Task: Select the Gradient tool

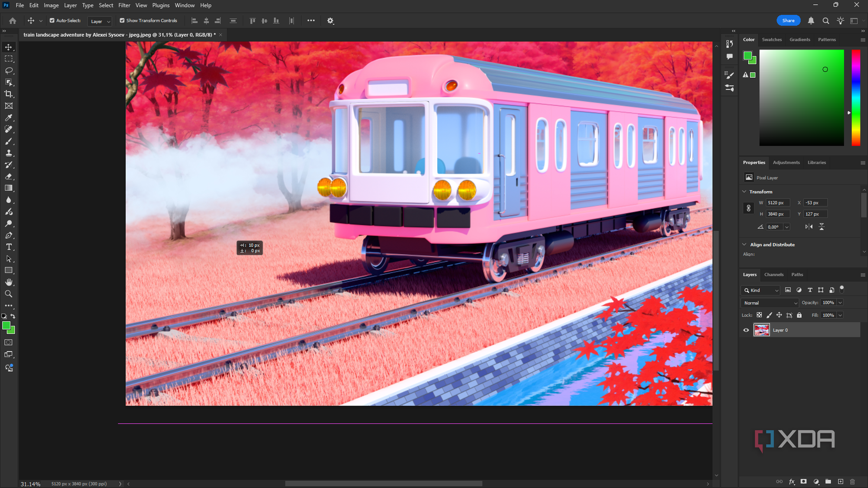Action: [x=9, y=188]
